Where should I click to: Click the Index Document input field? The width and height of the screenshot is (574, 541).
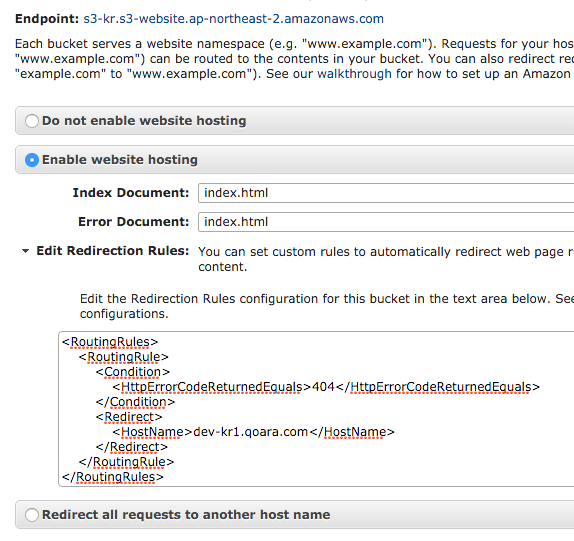pos(386,193)
